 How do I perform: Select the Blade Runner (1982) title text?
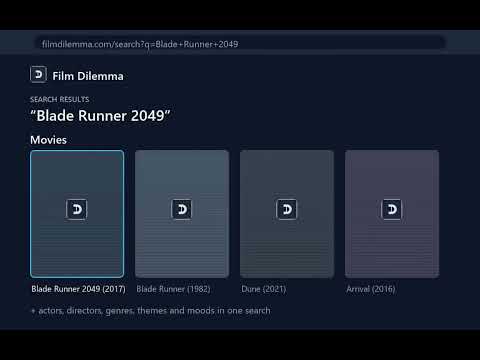pos(173,289)
